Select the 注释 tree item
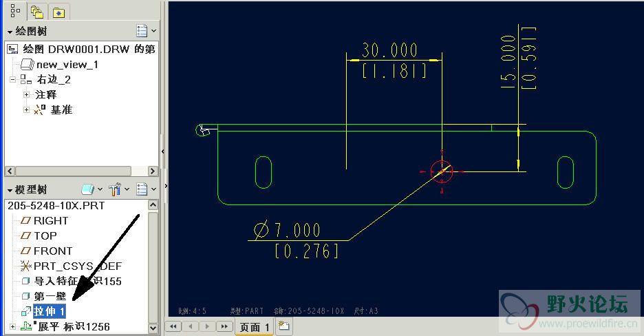This screenshot has width=644, height=336. [x=45, y=95]
